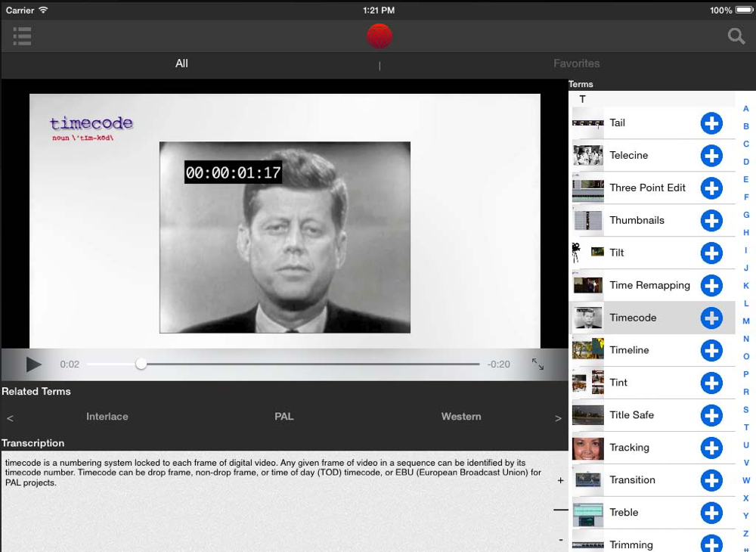Tap the battery indicator in status bar

pyautogui.click(x=745, y=10)
